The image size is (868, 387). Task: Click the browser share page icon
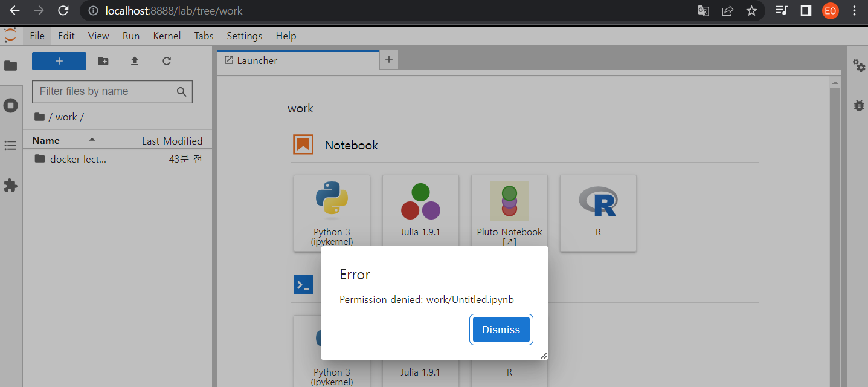[728, 11]
